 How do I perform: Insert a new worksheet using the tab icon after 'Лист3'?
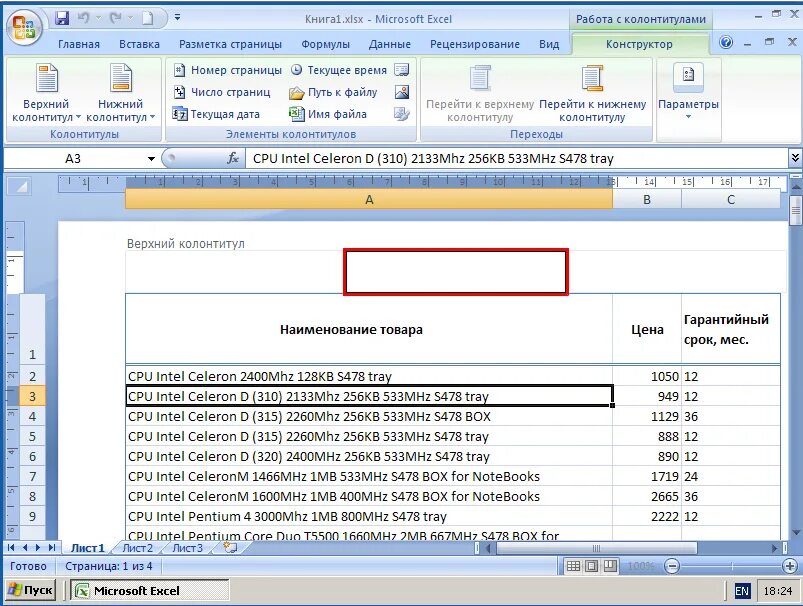coord(231,548)
